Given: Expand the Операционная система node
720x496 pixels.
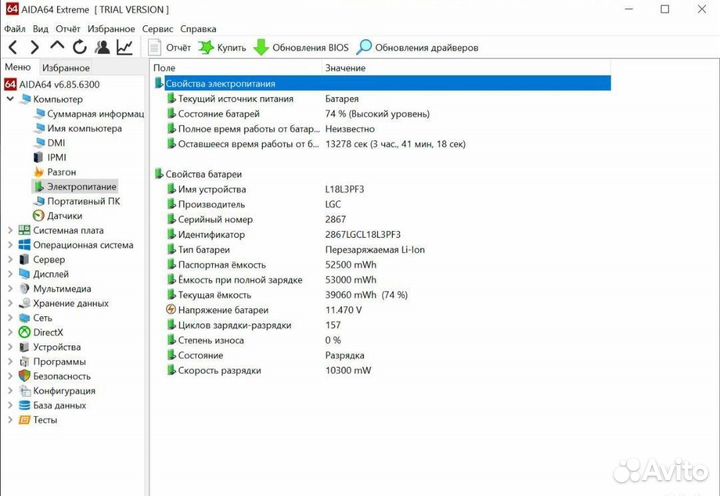Looking at the screenshot, I should (x=10, y=245).
